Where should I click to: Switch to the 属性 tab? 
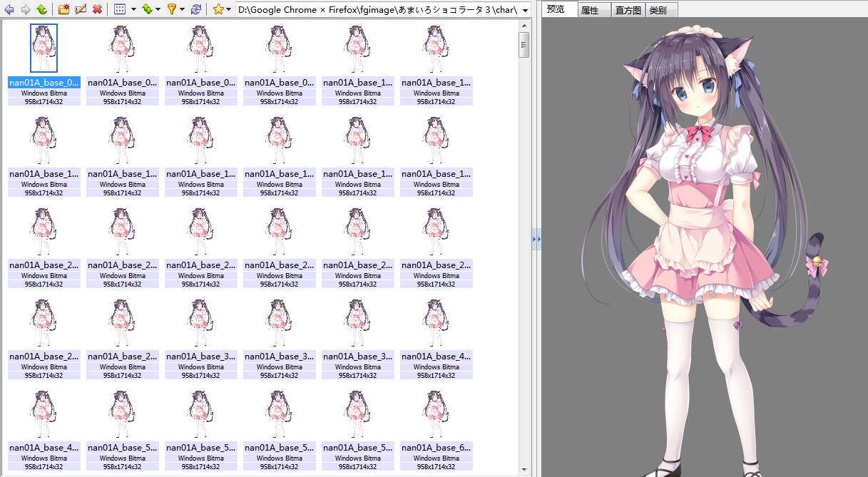click(594, 10)
